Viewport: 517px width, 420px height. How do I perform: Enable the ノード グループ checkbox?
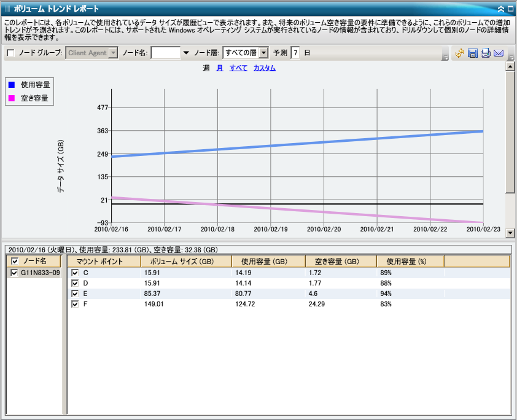(x=10, y=53)
